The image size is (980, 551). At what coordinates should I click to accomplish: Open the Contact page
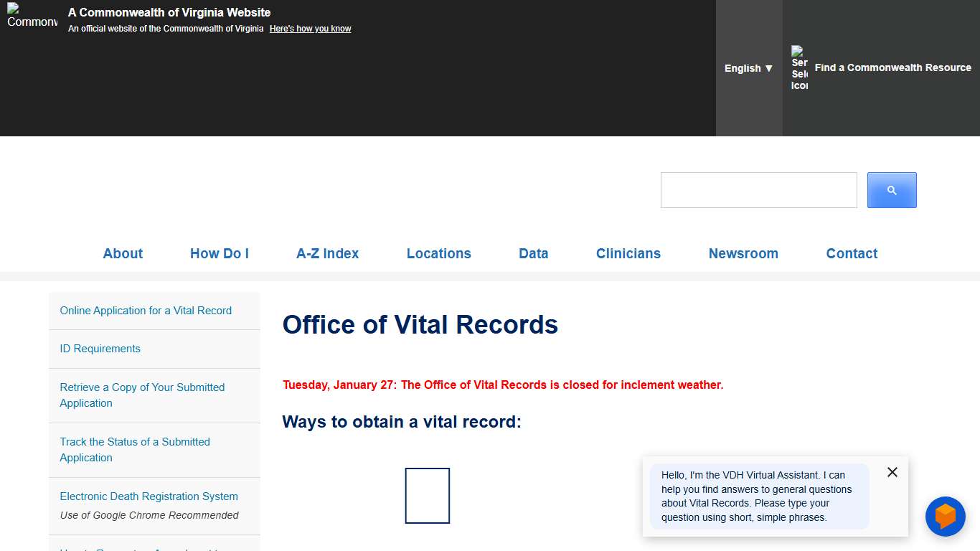(x=852, y=253)
